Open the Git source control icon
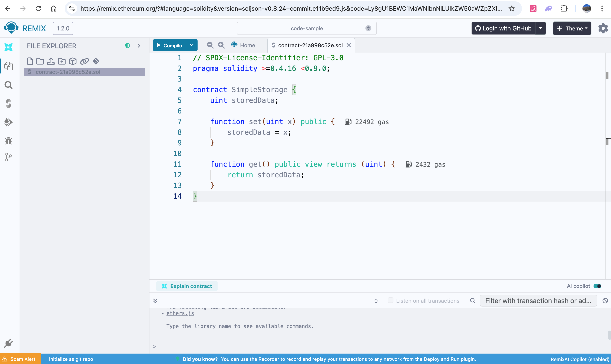 pos(9,157)
